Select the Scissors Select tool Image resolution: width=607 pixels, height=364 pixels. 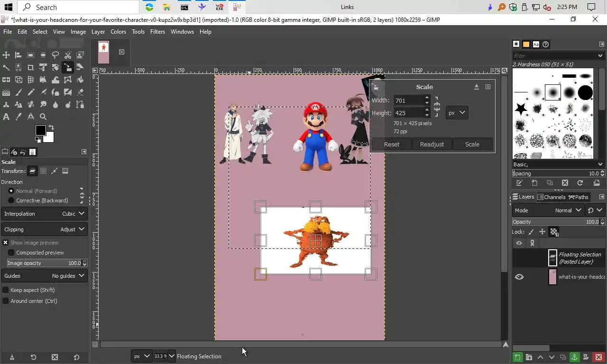click(68, 55)
